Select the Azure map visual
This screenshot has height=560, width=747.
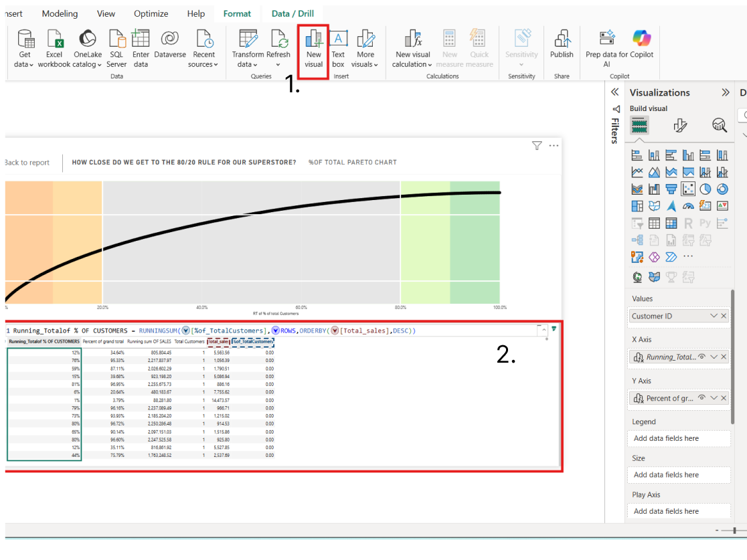[671, 206]
